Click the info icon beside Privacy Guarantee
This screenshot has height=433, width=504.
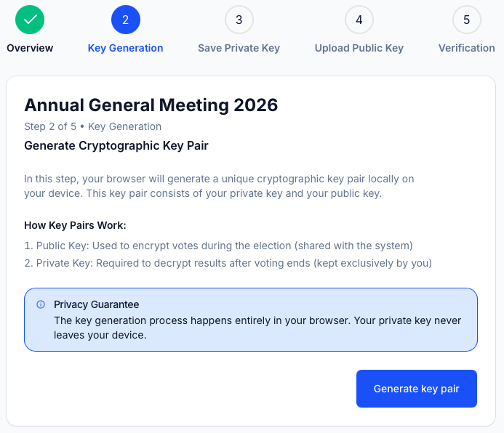(x=41, y=304)
